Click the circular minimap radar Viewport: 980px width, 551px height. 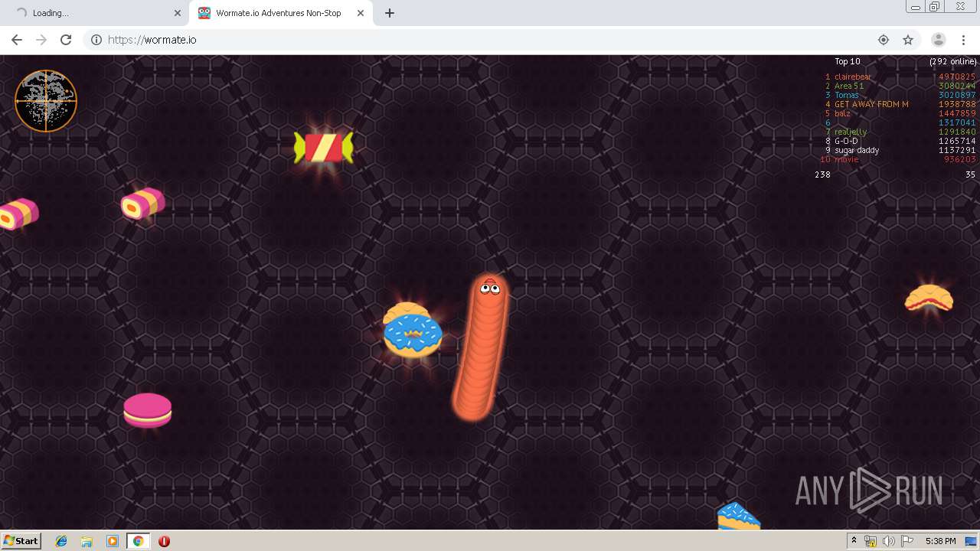pyautogui.click(x=46, y=101)
